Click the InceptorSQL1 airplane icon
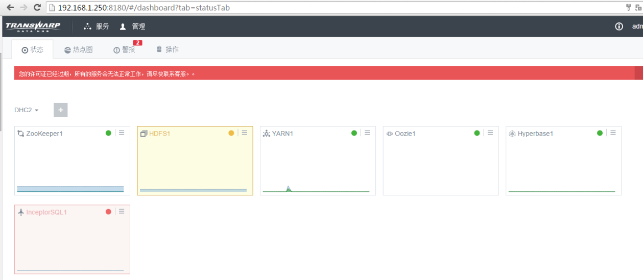 click(21, 212)
